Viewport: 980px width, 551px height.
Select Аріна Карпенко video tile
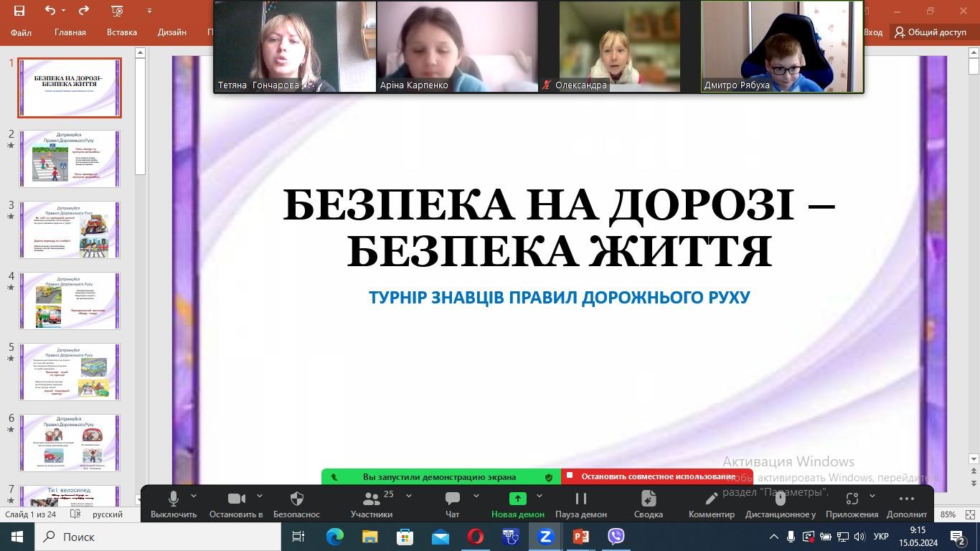coord(457,47)
